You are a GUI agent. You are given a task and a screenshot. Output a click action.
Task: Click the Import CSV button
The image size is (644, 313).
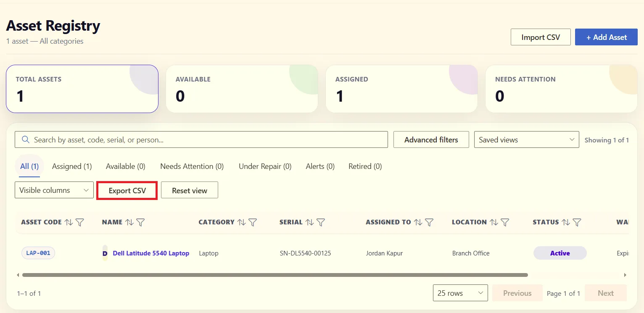[x=541, y=37]
